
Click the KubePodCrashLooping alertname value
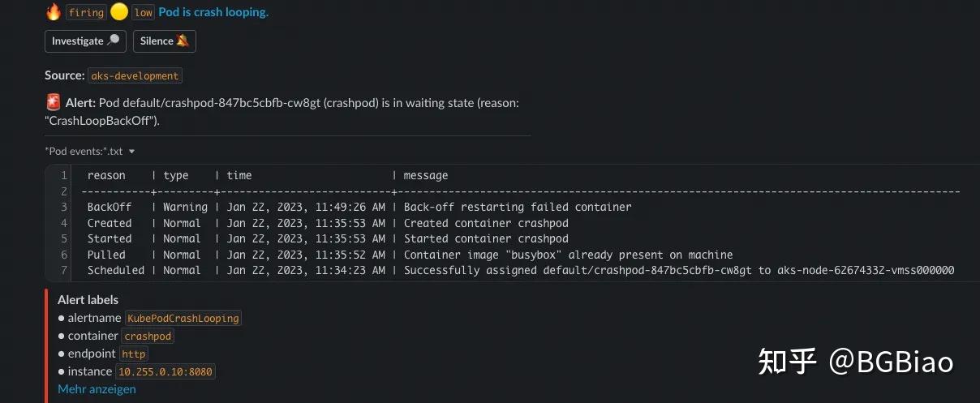coord(183,319)
